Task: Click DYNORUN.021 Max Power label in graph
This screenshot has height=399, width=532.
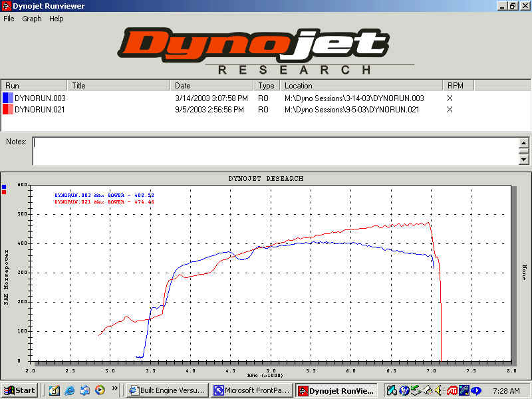Action: click(104, 202)
